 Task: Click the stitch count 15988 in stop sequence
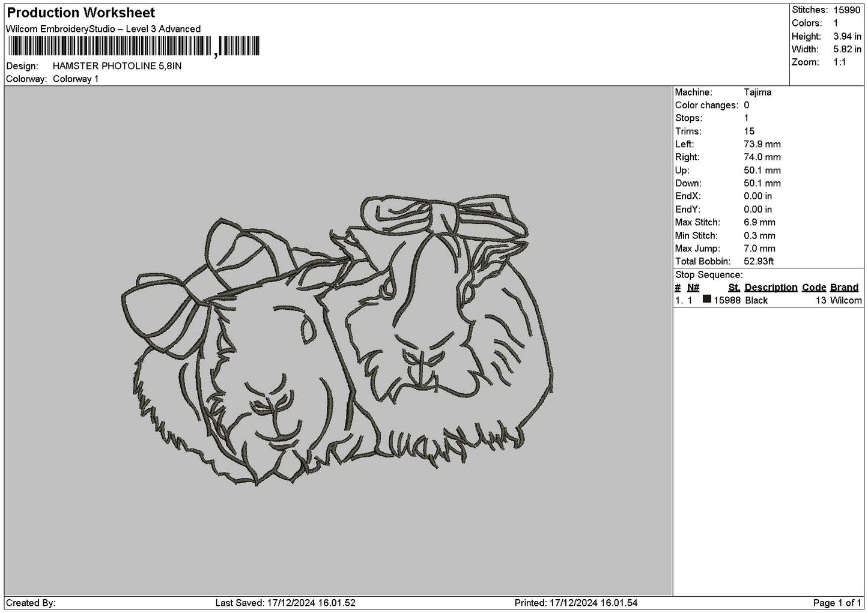(x=727, y=301)
